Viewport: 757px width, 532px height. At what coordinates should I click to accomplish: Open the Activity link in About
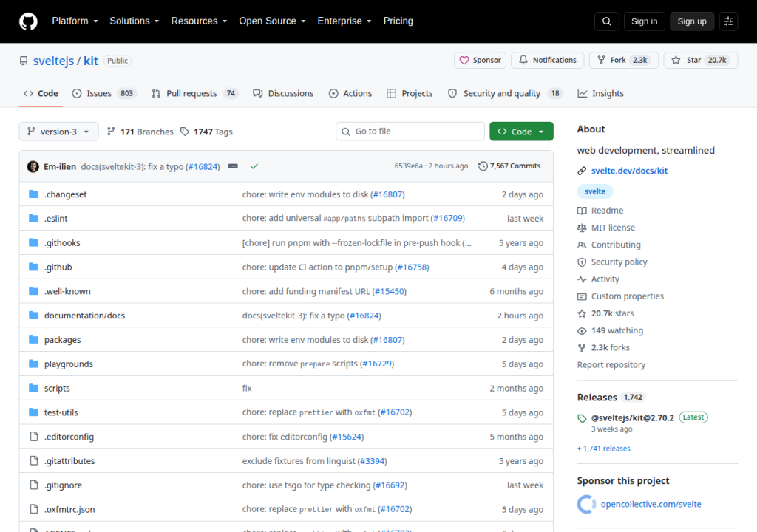click(x=605, y=279)
